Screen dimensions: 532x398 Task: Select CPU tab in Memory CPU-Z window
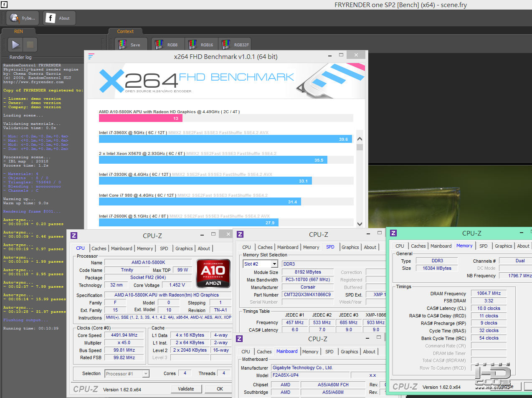400,246
